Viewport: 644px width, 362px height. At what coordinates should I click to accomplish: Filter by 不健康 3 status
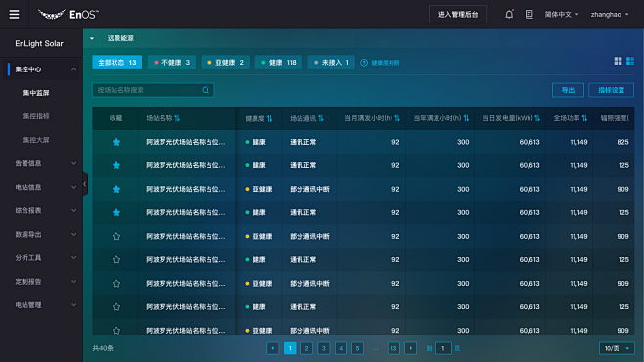[171, 63]
